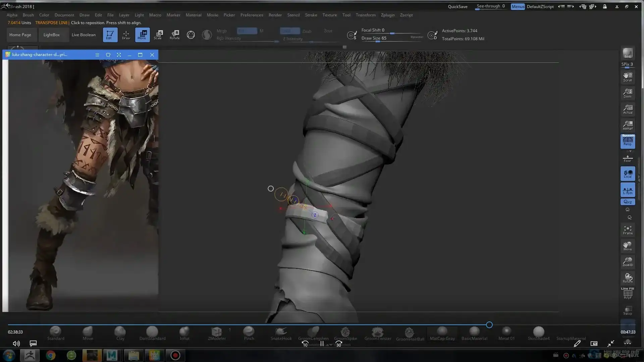Image resolution: width=644 pixels, height=362 pixels.
Task: Toggle Local transformations button
Action: click(x=628, y=174)
